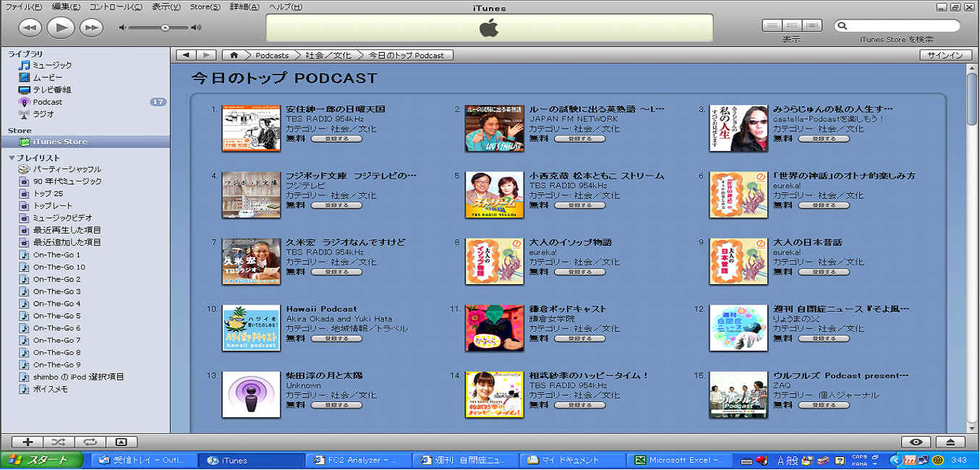Open the 最近再生した項目 playlist
The height and width of the screenshot is (470, 980).
point(67,230)
